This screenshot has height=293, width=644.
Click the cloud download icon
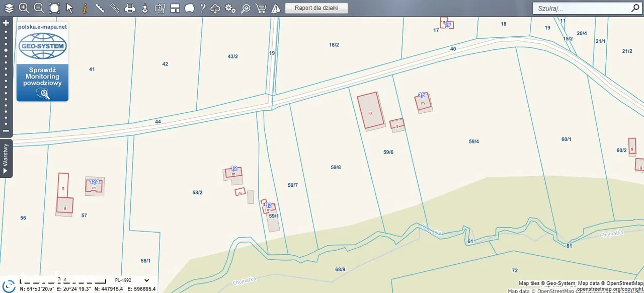[x=215, y=8]
